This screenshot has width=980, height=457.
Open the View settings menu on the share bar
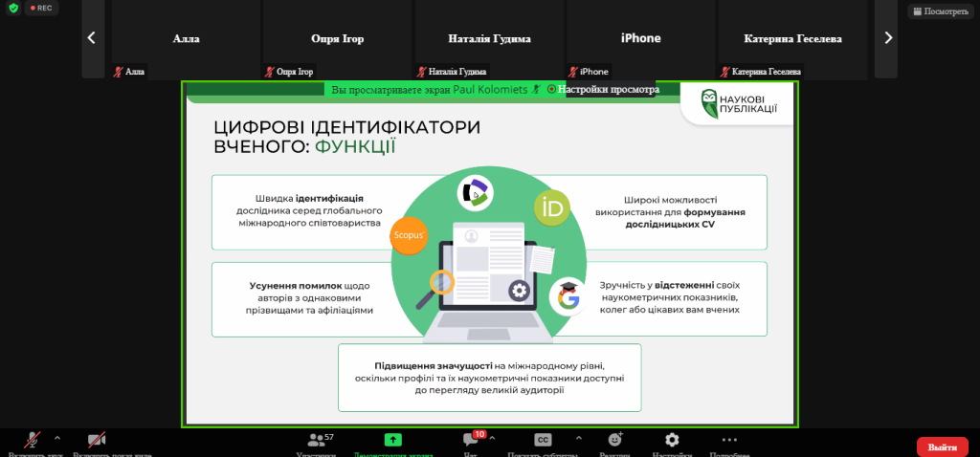tap(608, 90)
